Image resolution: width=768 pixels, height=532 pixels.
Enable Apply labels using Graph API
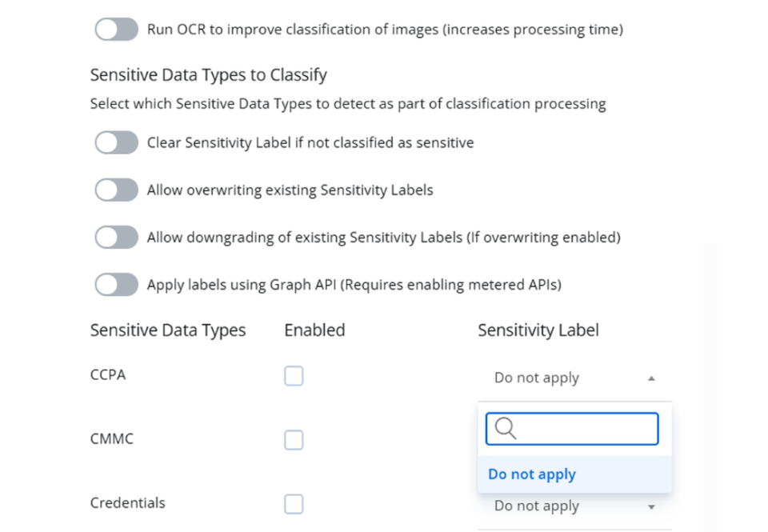tap(116, 285)
